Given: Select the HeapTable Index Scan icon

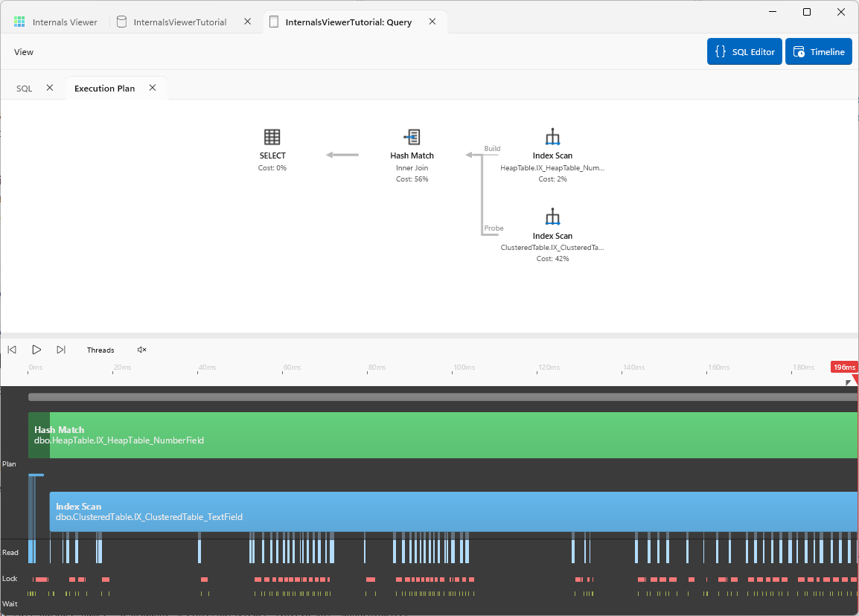Looking at the screenshot, I should pyautogui.click(x=553, y=137).
